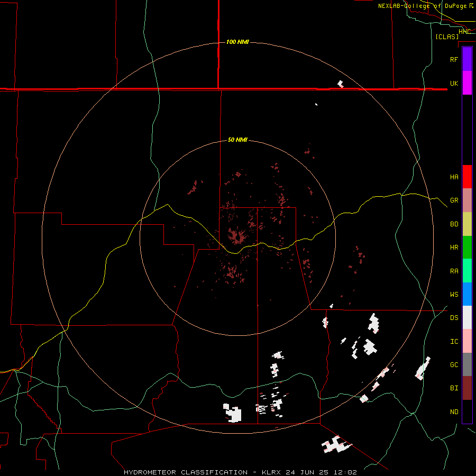Click the ND black legend swatch
Screen dimensions: 476x476
click(x=467, y=411)
